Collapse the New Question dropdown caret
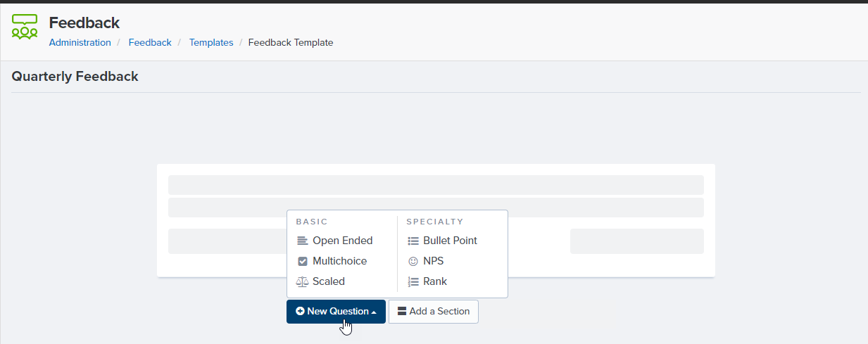The image size is (868, 344). (x=374, y=312)
